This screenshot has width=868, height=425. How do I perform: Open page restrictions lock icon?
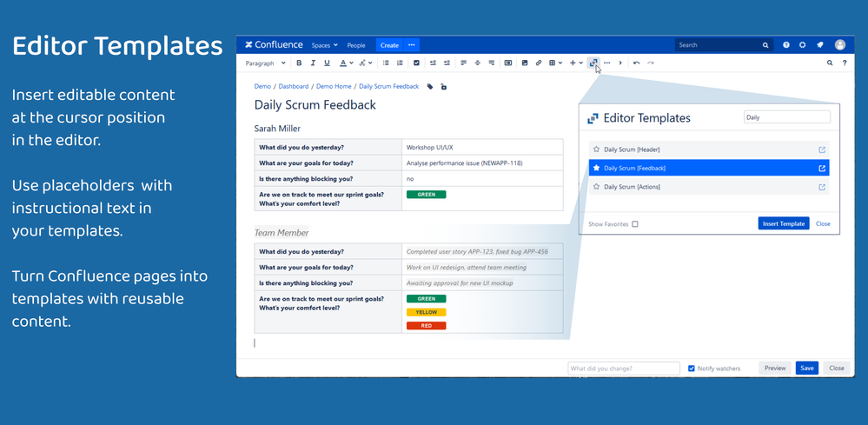[x=443, y=87]
